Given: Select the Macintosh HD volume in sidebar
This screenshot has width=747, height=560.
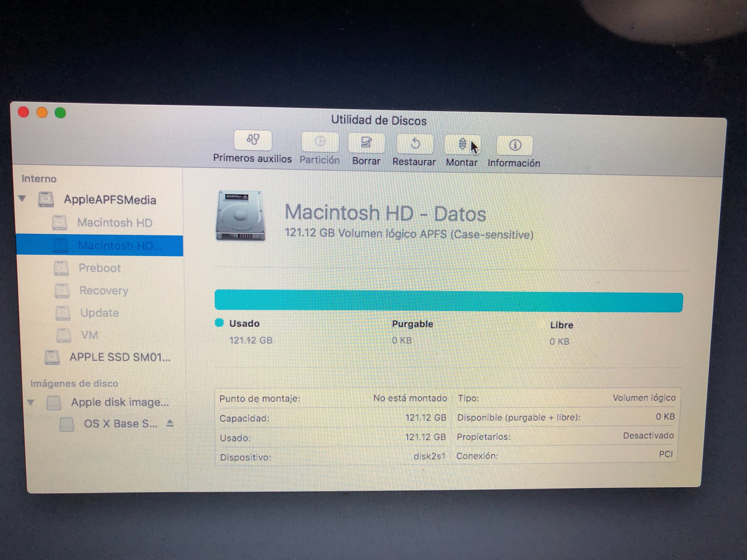Looking at the screenshot, I should pos(114,223).
